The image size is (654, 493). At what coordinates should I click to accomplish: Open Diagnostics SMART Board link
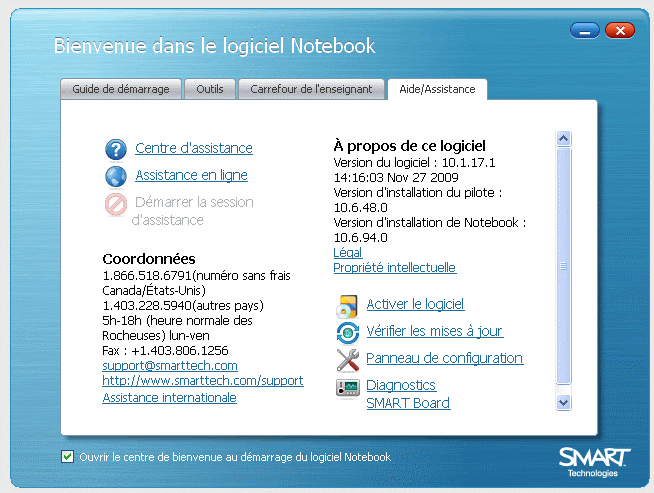408,394
